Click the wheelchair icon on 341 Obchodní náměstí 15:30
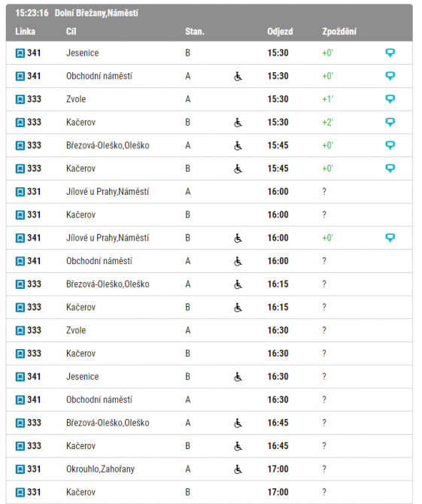 [238, 76]
